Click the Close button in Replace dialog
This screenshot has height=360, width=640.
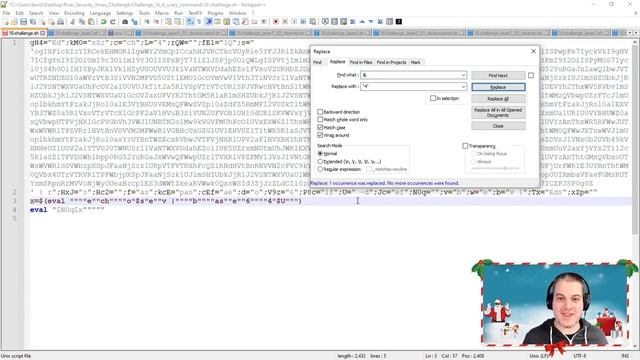498,126
